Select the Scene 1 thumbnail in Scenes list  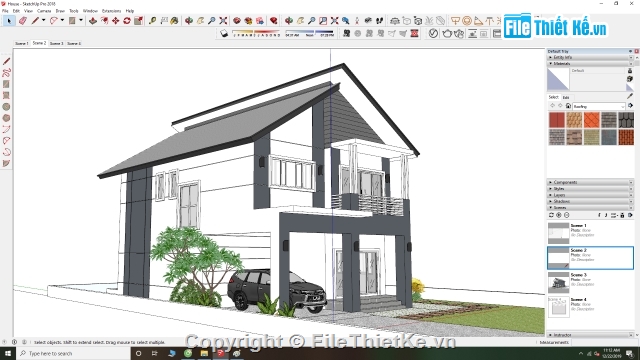(x=558, y=233)
